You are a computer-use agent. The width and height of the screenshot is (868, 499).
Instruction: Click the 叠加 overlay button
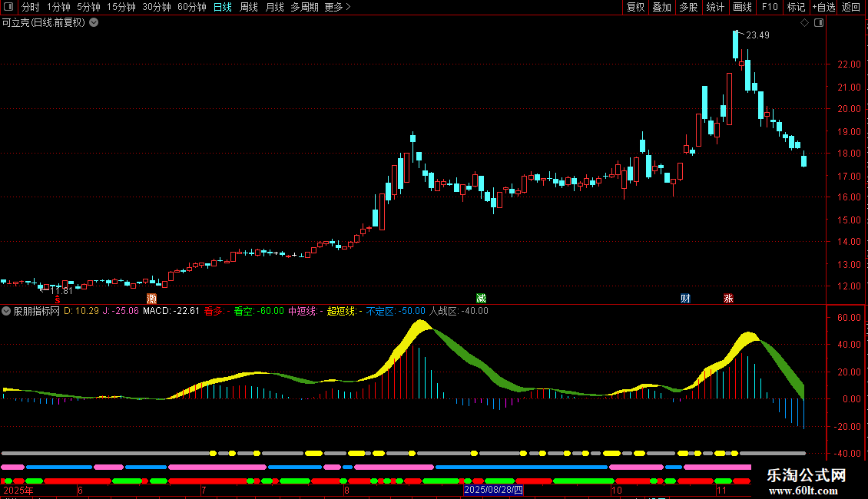click(662, 7)
